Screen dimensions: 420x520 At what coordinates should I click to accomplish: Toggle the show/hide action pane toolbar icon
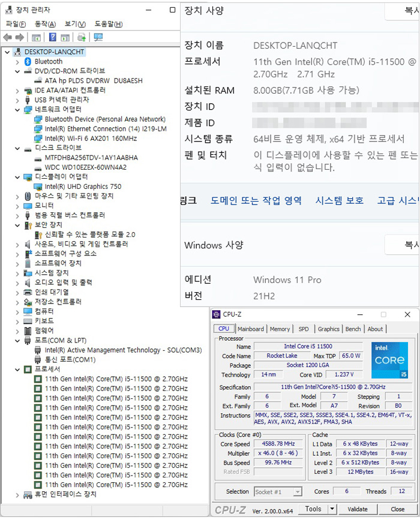[65, 37]
